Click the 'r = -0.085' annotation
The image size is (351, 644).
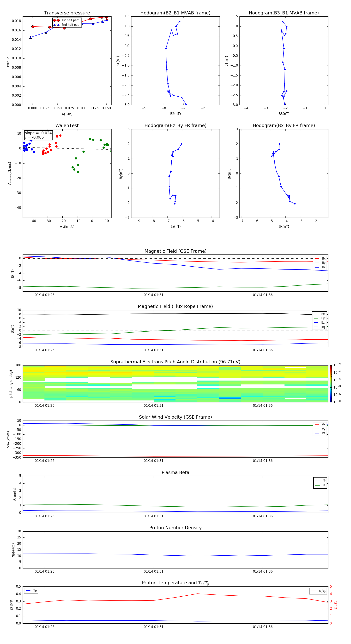(x=35, y=137)
